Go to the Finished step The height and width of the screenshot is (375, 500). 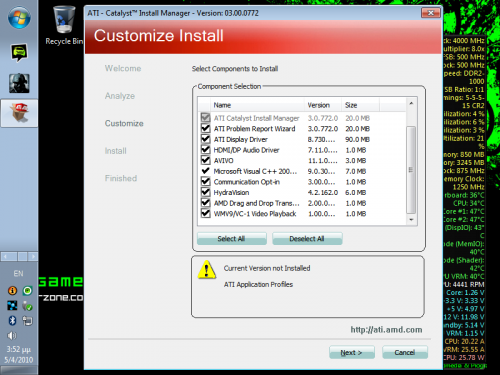[121, 178]
